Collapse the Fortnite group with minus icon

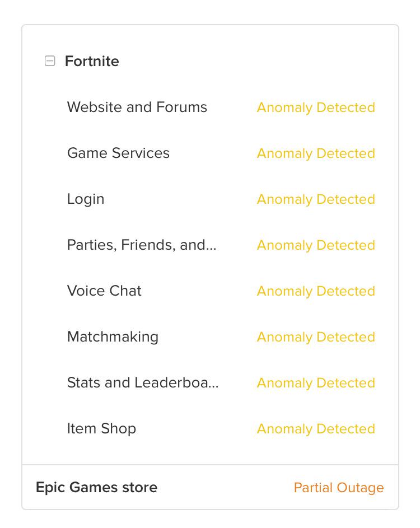pyautogui.click(x=50, y=61)
